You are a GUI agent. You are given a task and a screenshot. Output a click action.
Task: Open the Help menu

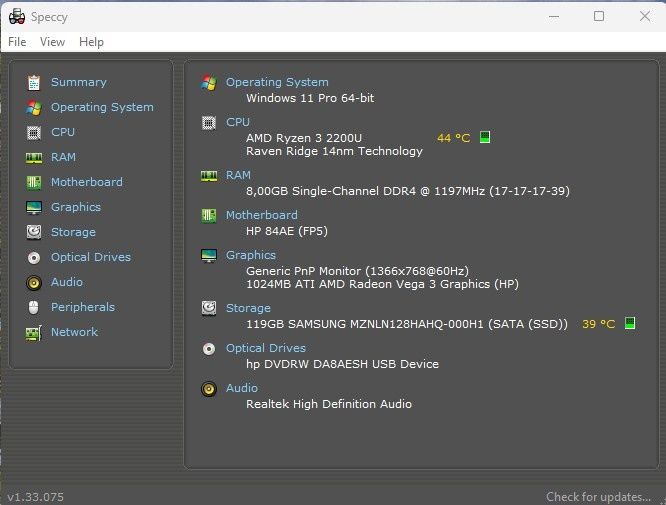tap(91, 42)
